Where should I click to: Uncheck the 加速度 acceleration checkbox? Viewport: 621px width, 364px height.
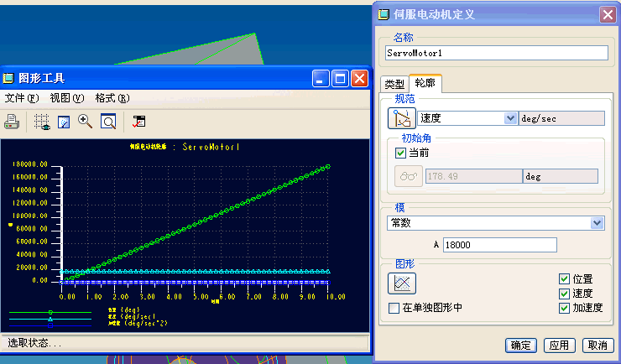(x=565, y=308)
